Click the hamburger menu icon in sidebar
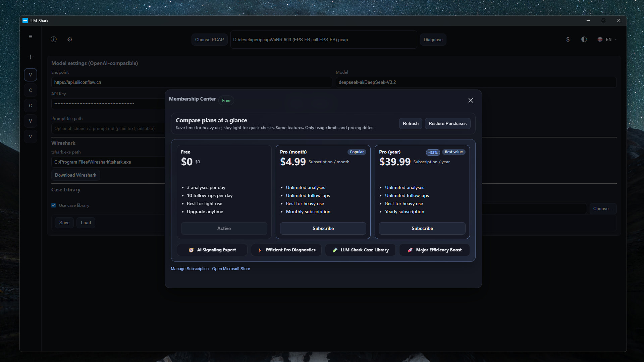 (31, 37)
